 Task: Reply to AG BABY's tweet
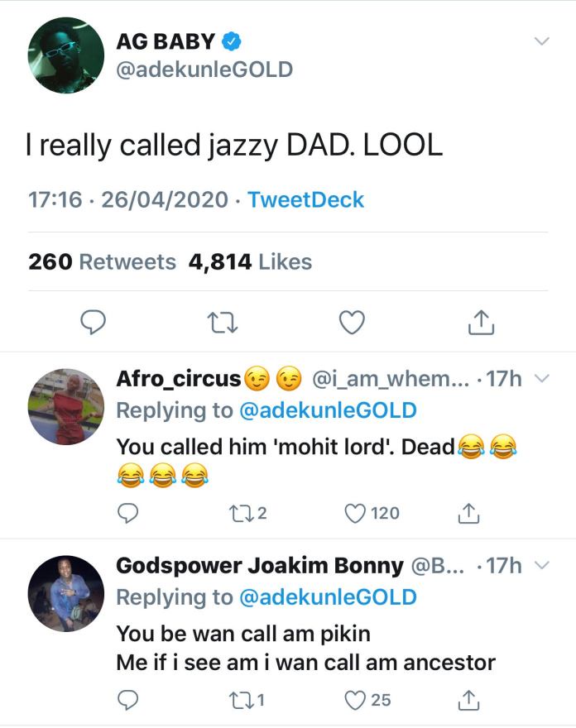click(92, 323)
